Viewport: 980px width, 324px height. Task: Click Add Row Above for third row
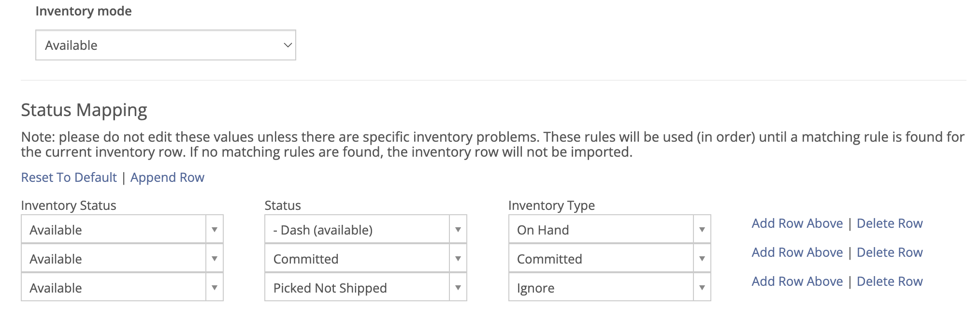[797, 281]
